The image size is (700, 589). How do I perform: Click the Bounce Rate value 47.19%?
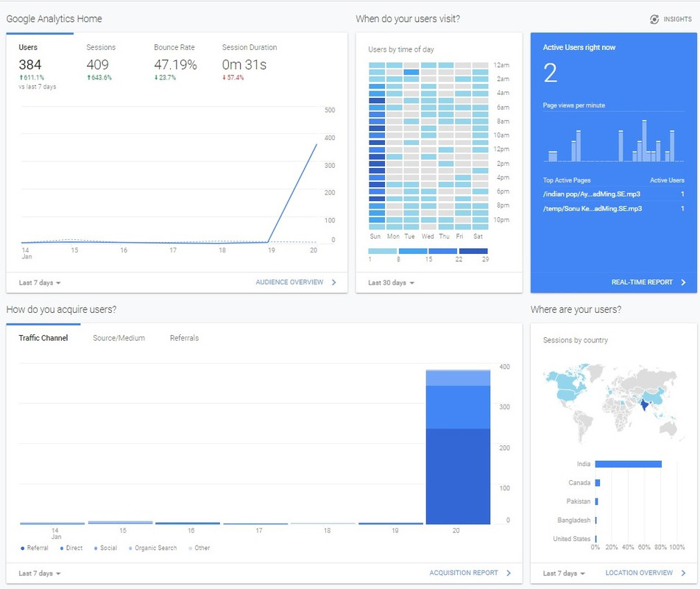pyautogui.click(x=175, y=65)
